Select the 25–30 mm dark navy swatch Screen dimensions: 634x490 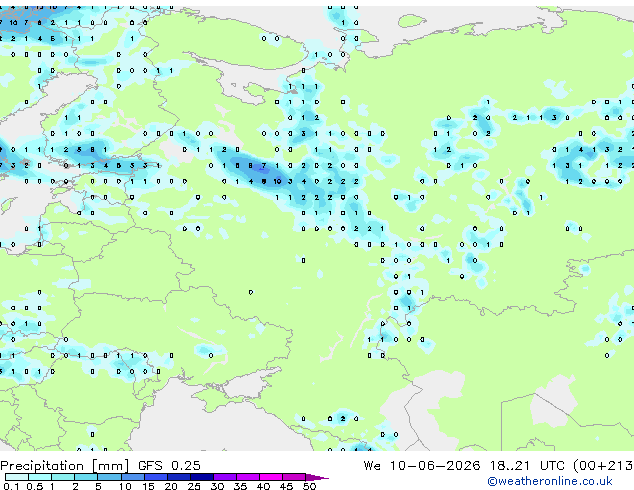(202, 477)
